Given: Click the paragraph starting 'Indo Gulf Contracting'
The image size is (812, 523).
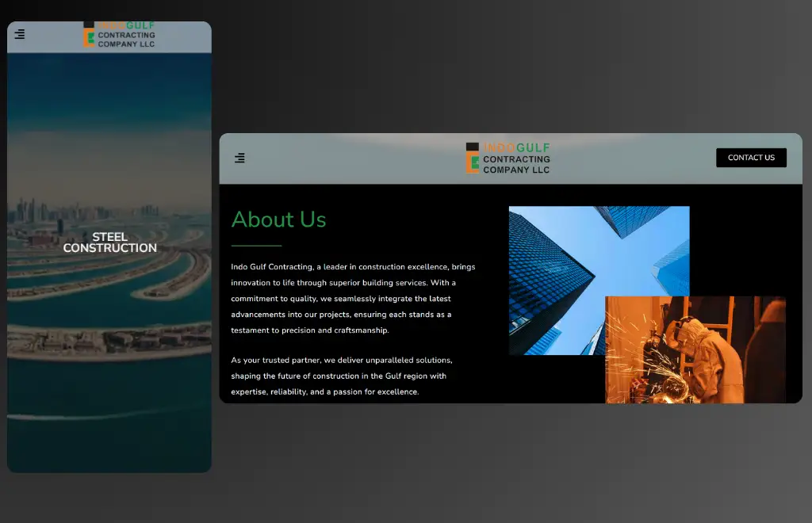Looking at the screenshot, I should [x=353, y=298].
